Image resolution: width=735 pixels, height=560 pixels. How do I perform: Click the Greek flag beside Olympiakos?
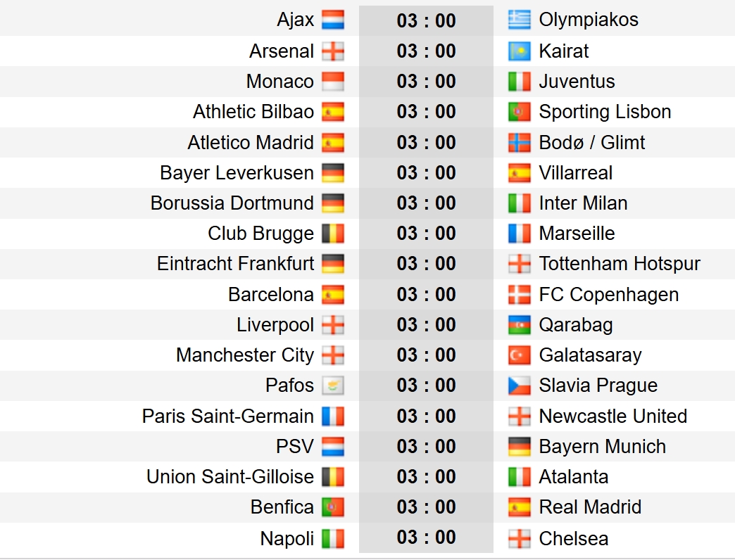pos(520,20)
